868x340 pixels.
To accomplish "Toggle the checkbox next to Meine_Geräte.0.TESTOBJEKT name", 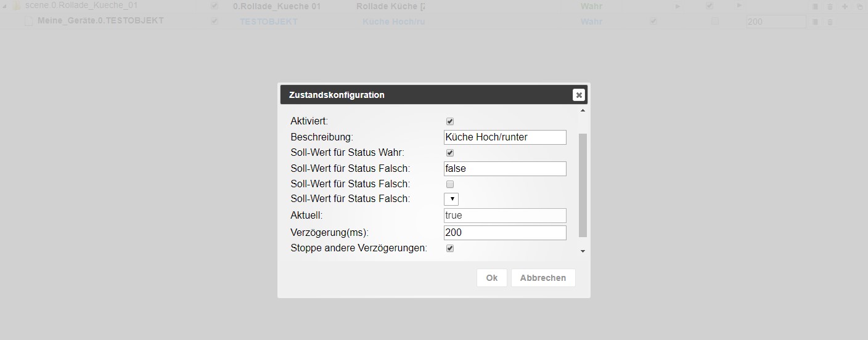I will pos(215,21).
